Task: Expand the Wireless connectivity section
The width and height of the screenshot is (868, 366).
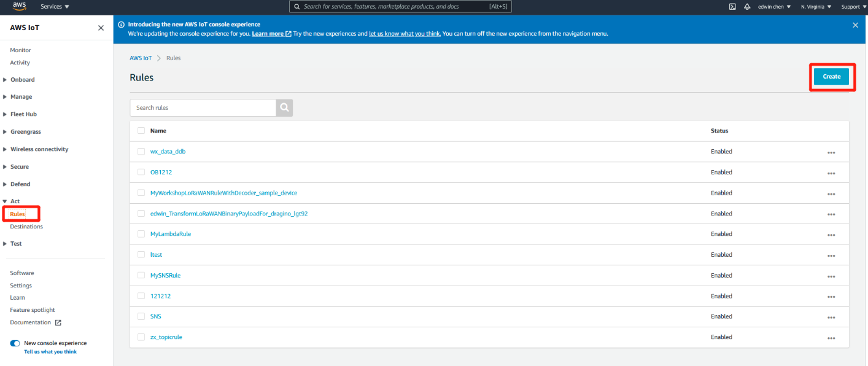Action: 36,149
